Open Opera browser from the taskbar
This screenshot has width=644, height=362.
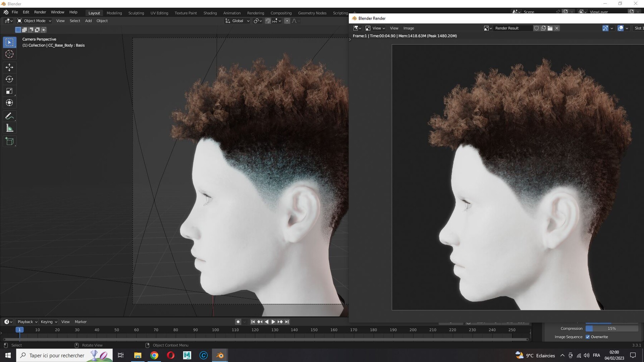171,355
